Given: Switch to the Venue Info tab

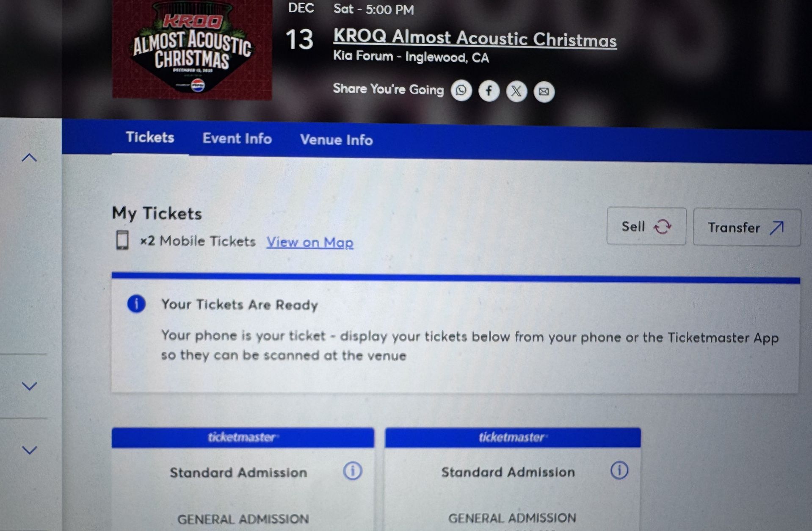Looking at the screenshot, I should point(337,140).
